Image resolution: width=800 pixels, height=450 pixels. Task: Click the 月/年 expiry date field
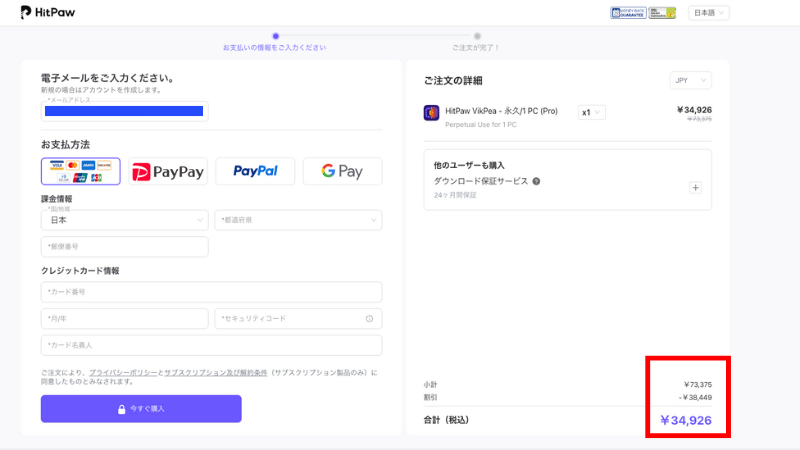(x=124, y=318)
